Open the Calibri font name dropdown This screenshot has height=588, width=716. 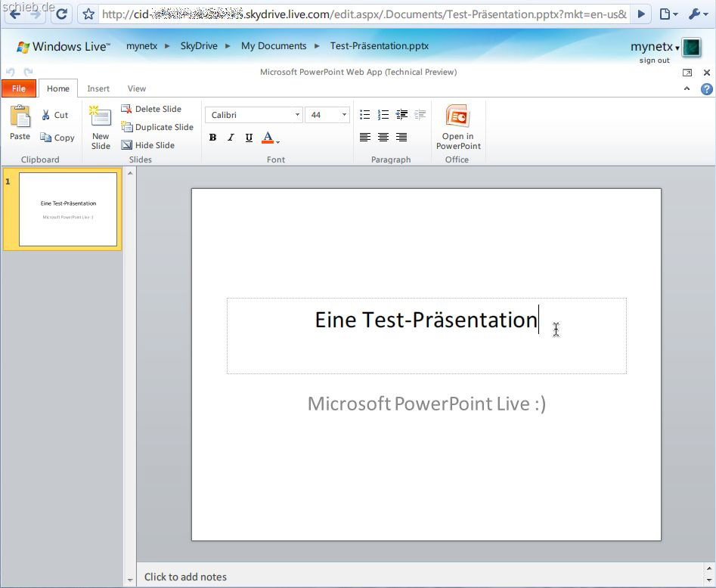(x=297, y=115)
